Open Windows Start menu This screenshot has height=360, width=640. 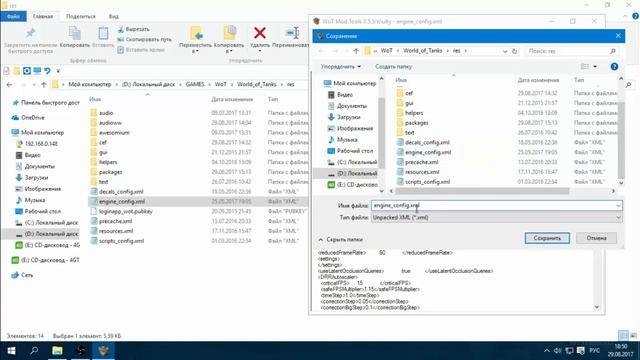pyautogui.click(x=11, y=351)
